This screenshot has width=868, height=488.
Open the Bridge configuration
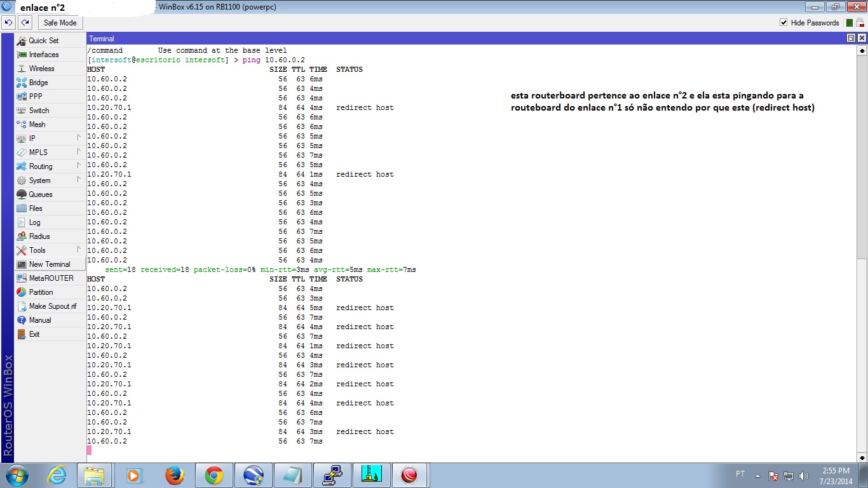tap(50, 83)
